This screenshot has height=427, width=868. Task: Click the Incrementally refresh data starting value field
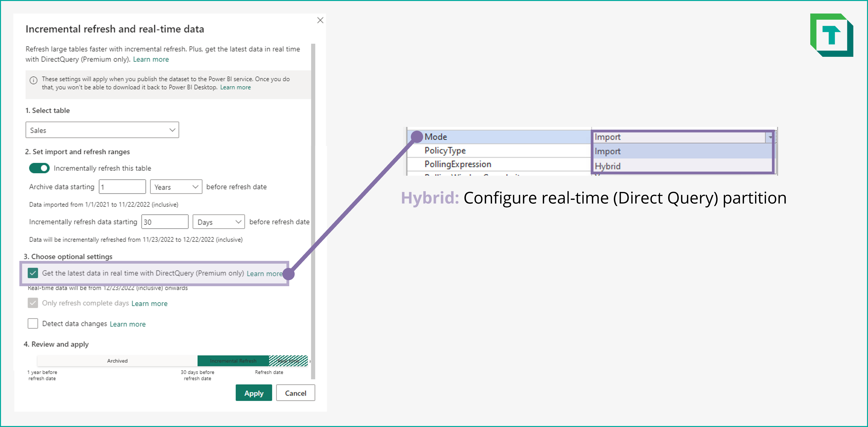point(165,222)
